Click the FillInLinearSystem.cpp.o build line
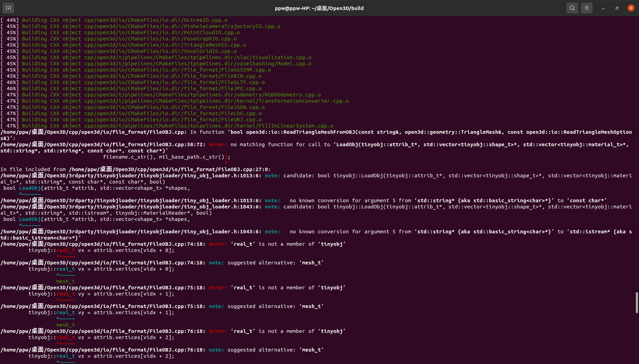Screen dimensions: 639x364 click(x=167, y=126)
